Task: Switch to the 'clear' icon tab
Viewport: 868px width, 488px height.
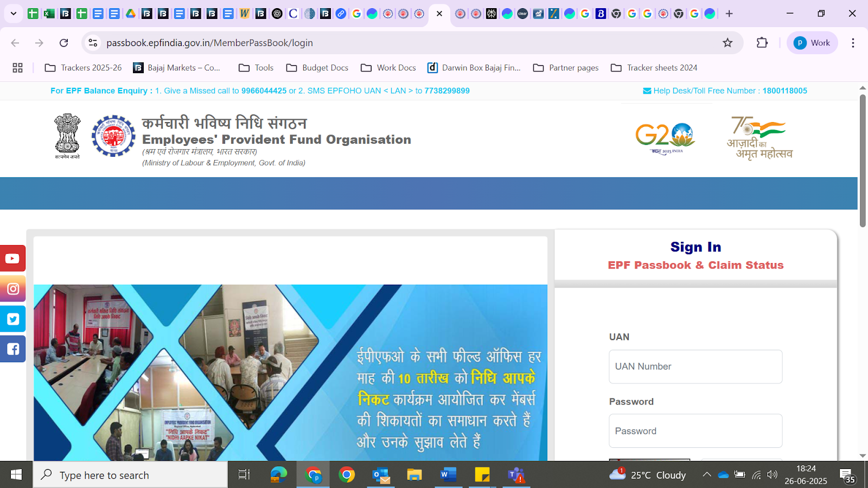Action: [x=522, y=14]
